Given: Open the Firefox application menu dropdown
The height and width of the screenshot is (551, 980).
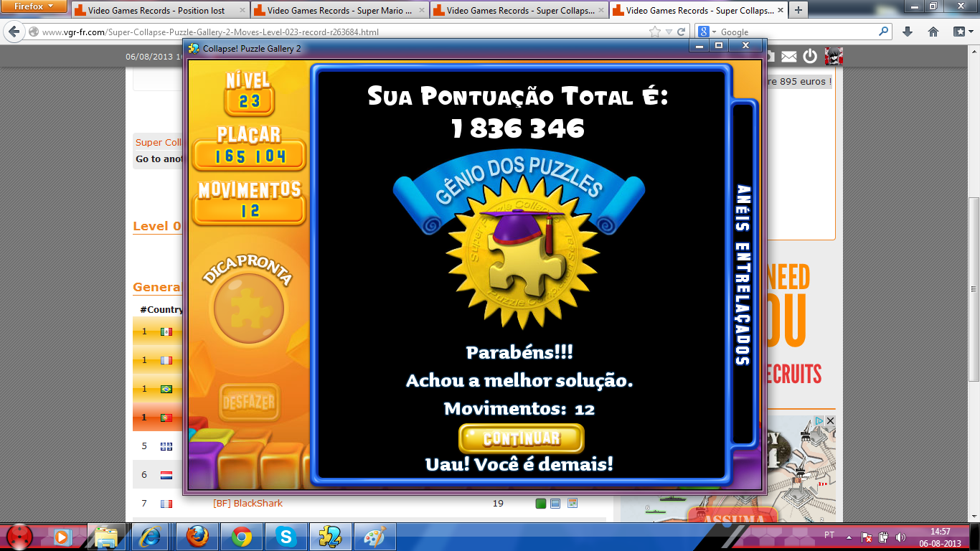Looking at the screenshot, I should pos(34,6).
